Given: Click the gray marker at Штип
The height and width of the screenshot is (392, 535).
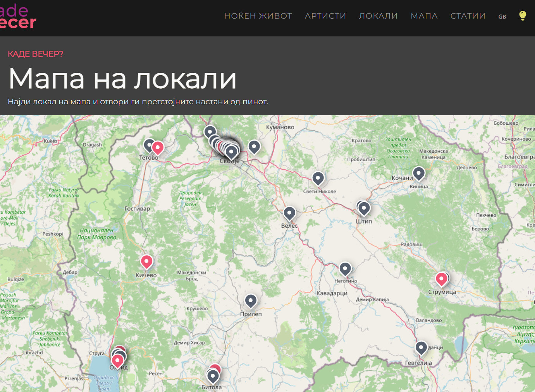Looking at the screenshot, I should pos(364,208).
